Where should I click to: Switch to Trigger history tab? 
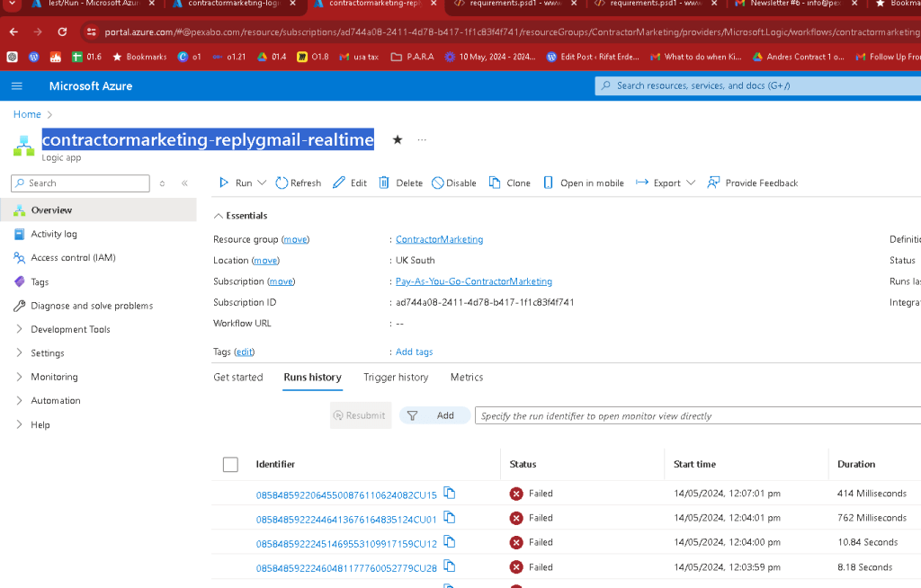[396, 377]
